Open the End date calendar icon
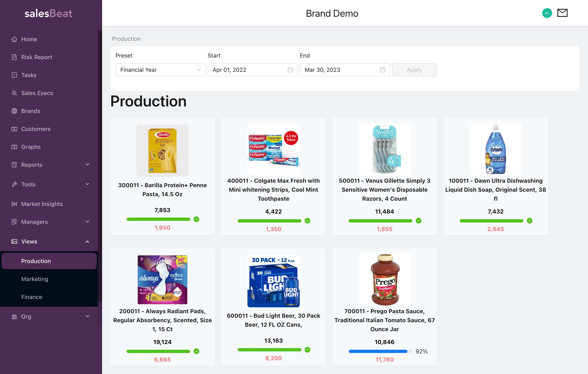 pyautogui.click(x=382, y=70)
